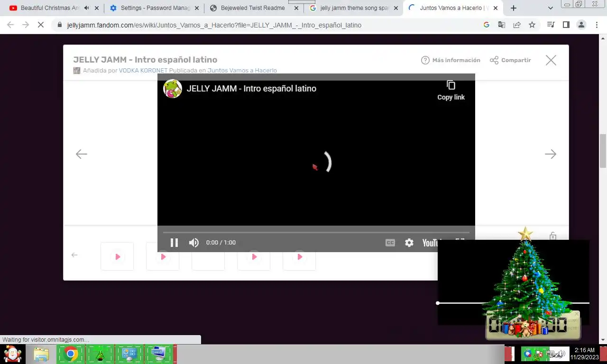Bookmark this page with star
Image resolution: width=607 pixels, height=364 pixels.
click(532, 25)
